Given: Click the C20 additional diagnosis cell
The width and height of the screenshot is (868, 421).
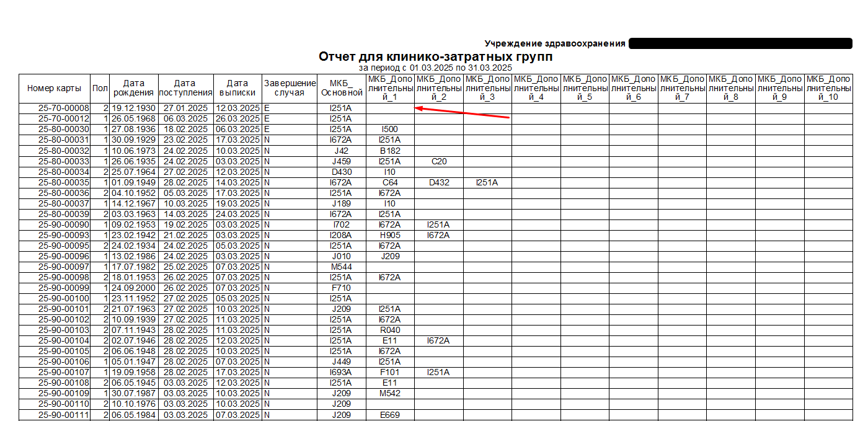Looking at the screenshot, I should point(438,161).
